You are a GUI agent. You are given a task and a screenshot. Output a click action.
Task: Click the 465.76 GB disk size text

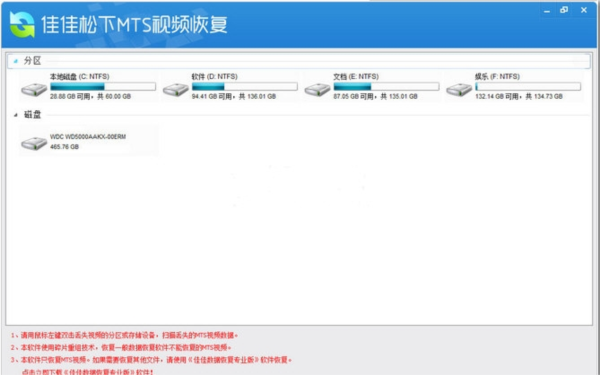(64, 147)
